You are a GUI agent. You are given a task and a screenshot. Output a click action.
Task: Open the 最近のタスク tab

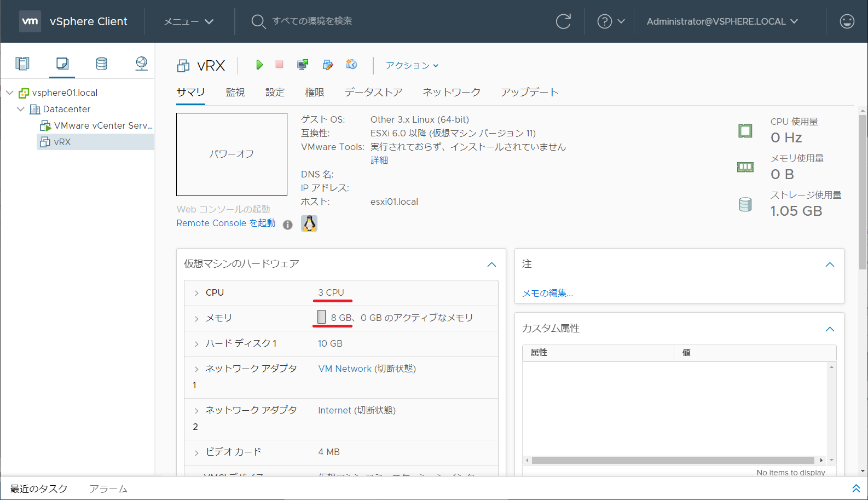(39, 488)
